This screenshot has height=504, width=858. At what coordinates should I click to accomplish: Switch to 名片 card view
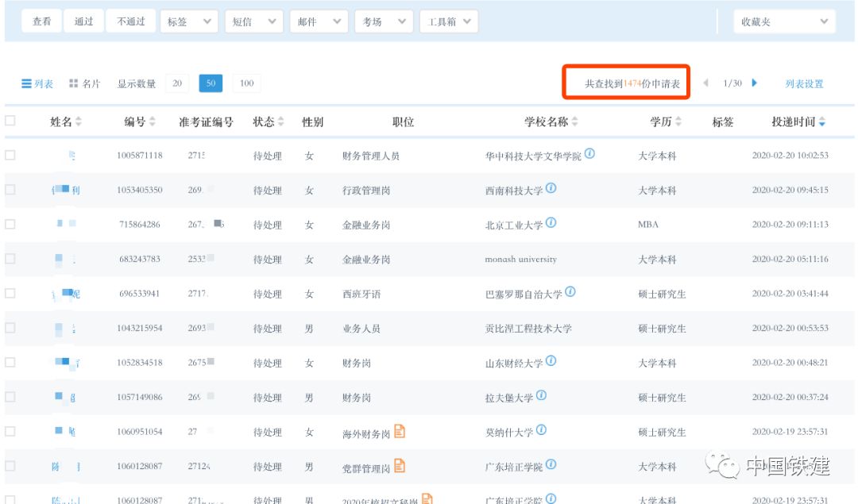coord(85,83)
